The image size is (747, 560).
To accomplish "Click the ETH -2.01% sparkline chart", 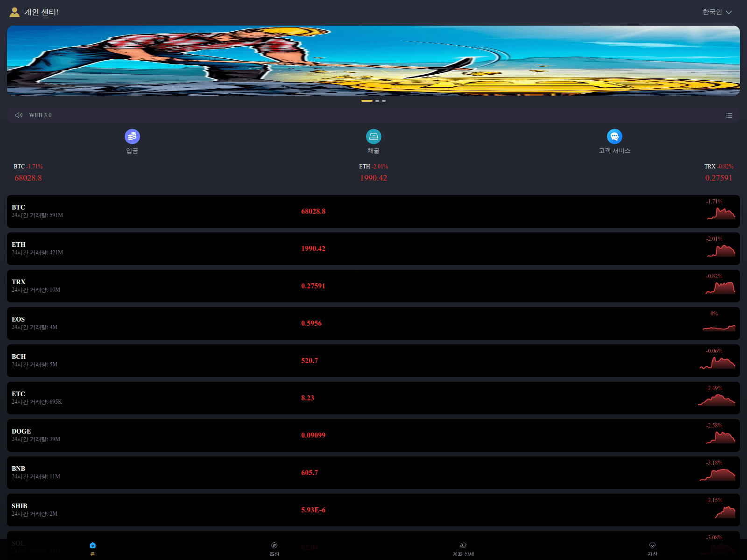I will tap(721, 251).
